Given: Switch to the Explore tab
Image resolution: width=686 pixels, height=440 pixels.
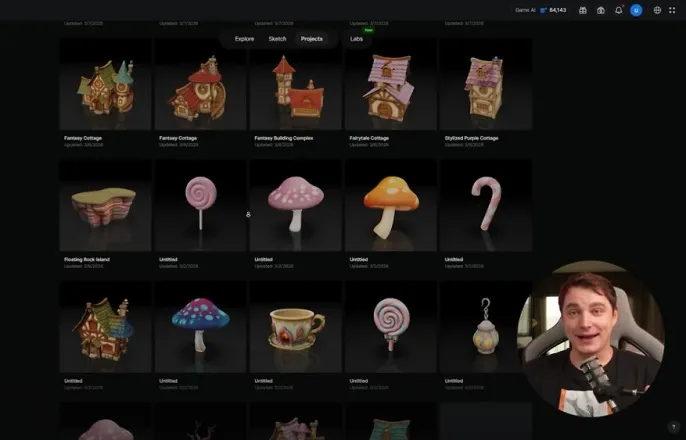Looking at the screenshot, I should 244,39.
